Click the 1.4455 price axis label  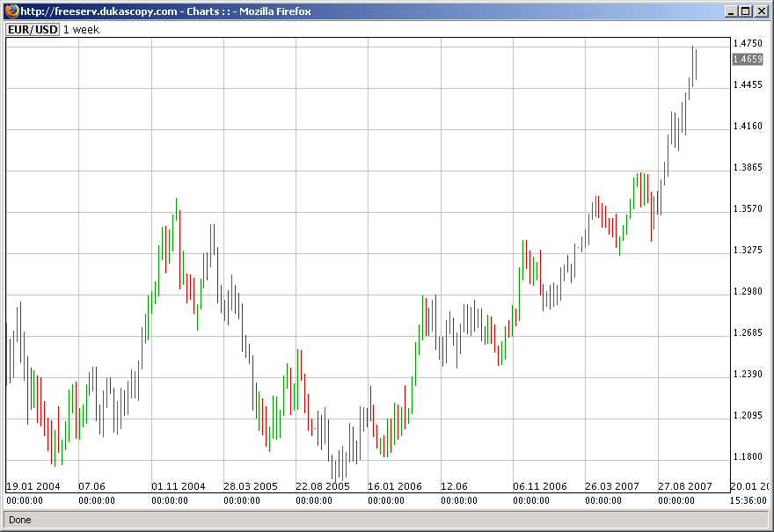pos(748,85)
